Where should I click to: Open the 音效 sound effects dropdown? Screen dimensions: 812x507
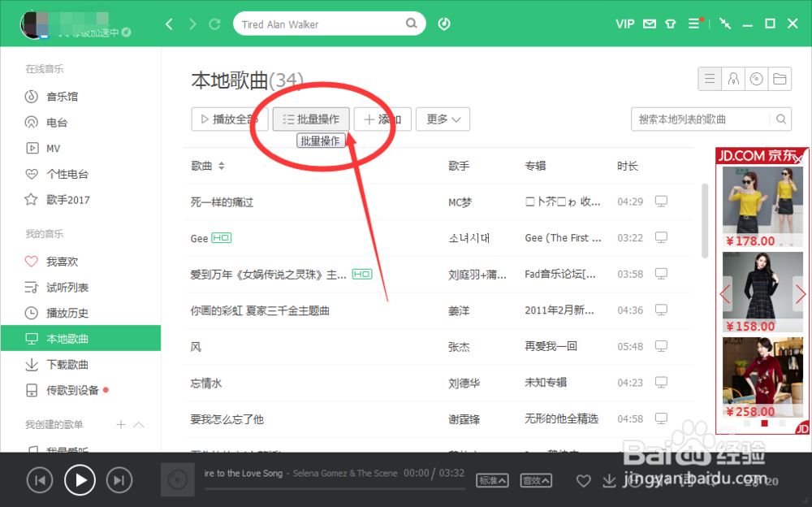(536, 480)
